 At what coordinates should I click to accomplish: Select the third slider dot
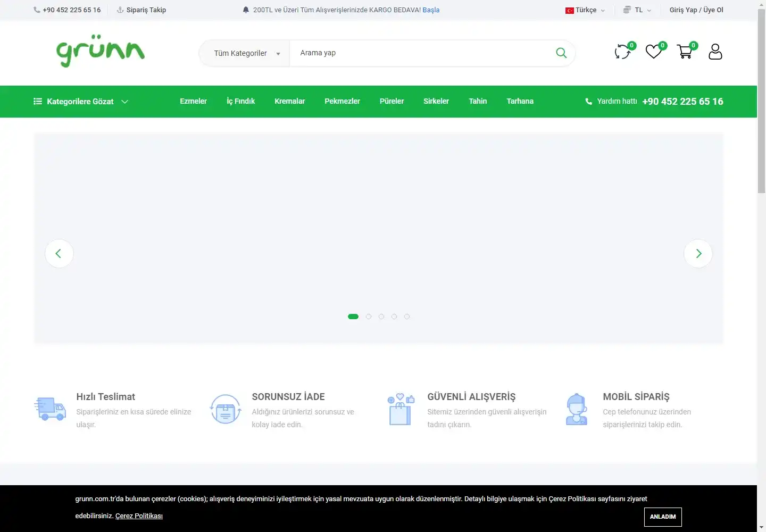[x=381, y=317]
